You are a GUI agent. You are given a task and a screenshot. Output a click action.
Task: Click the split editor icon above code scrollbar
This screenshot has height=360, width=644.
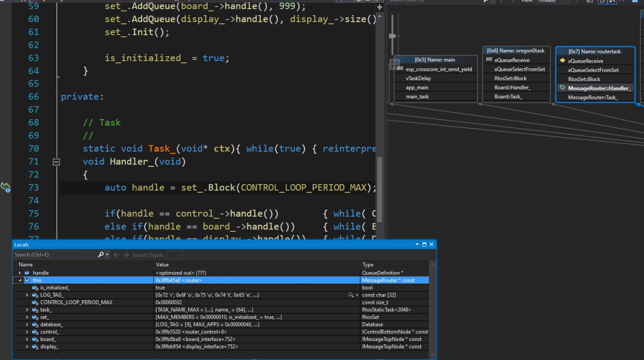pyautogui.click(x=379, y=8)
